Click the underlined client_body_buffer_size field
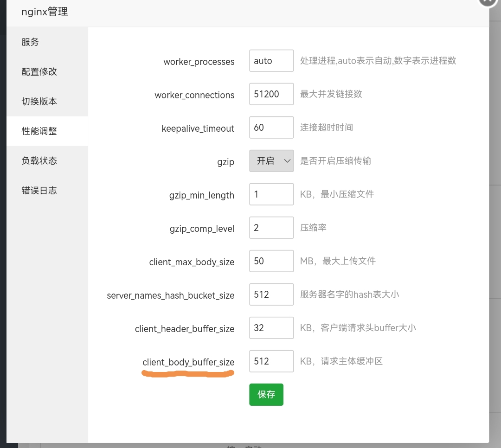501x448 pixels. point(271,361)
